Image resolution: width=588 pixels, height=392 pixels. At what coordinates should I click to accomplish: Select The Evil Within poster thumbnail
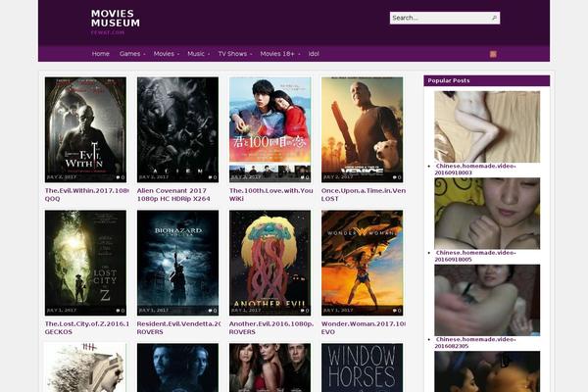tap(85, 129)
